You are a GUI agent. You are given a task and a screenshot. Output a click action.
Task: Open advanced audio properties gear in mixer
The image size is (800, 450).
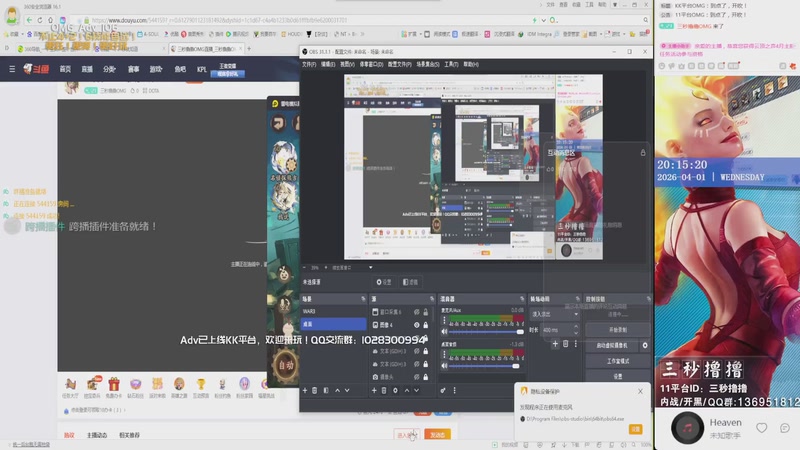tap(443, 390)
